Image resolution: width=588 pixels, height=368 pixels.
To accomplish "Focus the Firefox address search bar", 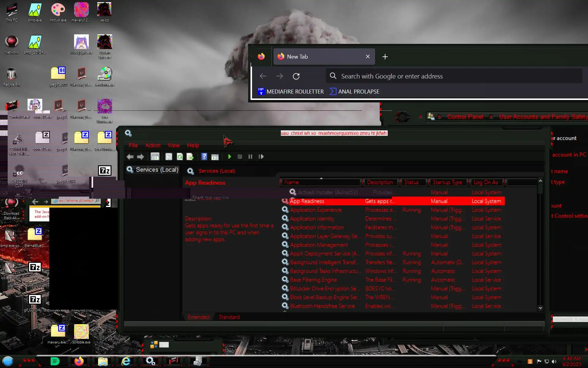I will click(x=453, y=76).
